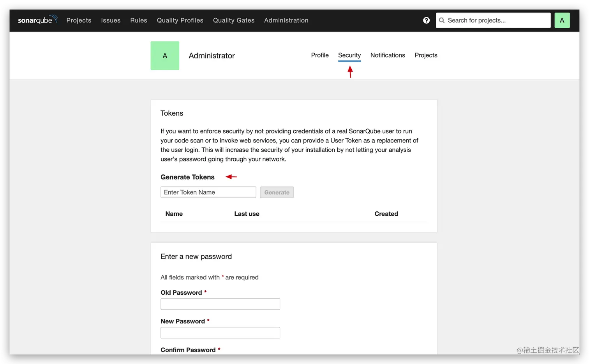This screenshot has height=364, width=589.
Task: Focus the New Password input
Action: [x=220, y=333]
